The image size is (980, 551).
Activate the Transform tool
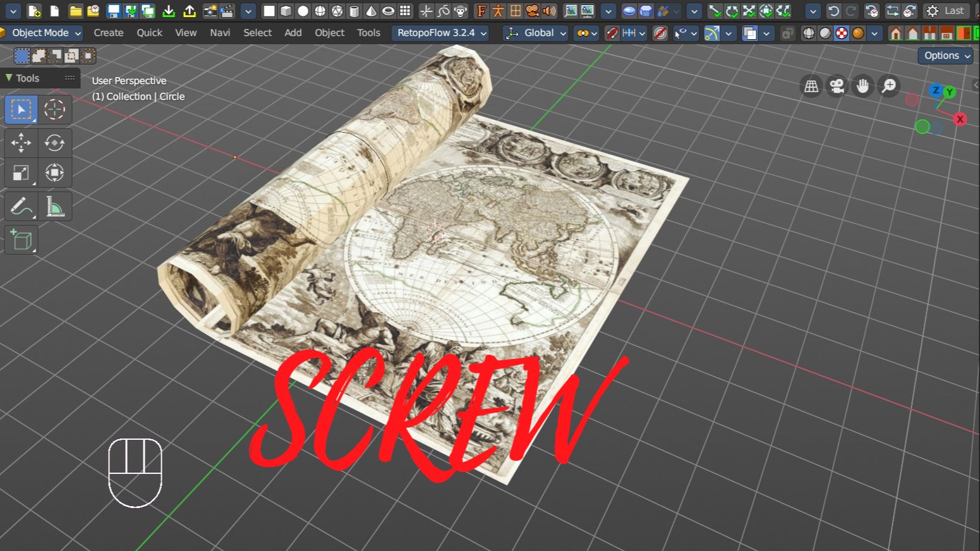(x=54, y=173)
